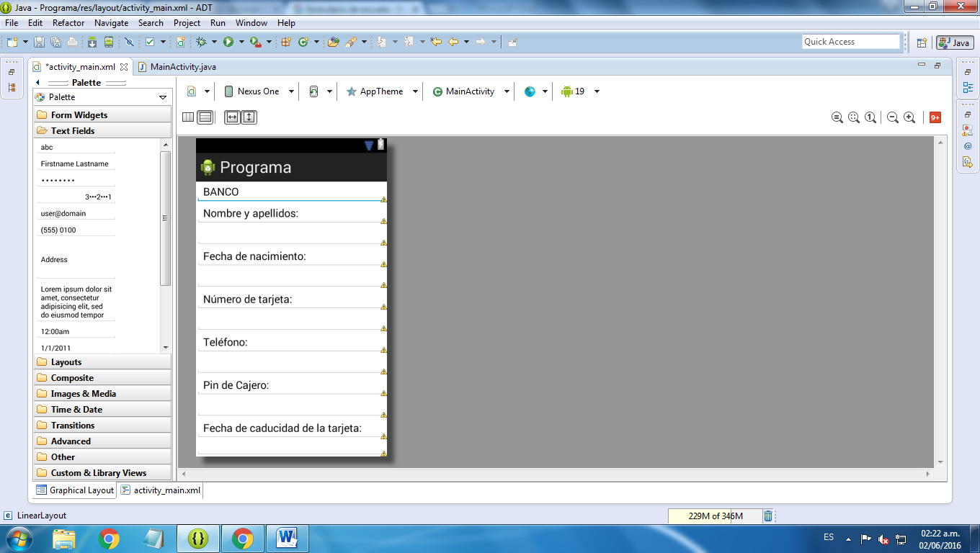Collapse the Palette panel arrow

click(37, 83)
